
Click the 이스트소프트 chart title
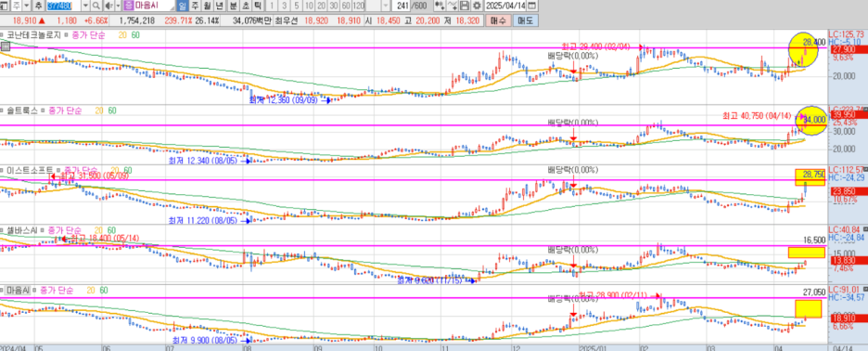(30, 170)
